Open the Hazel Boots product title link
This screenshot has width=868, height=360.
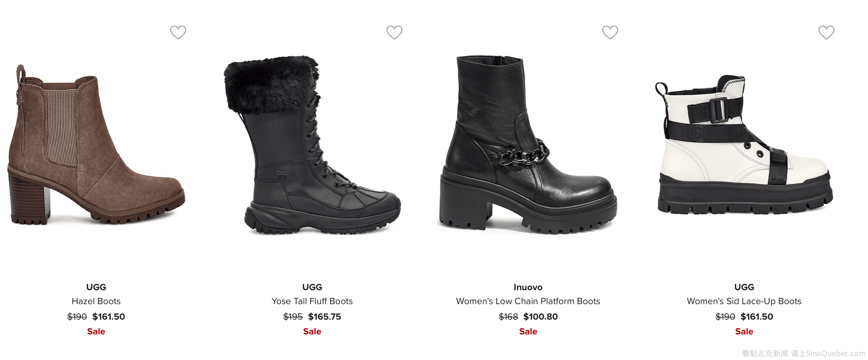(96, 301)
